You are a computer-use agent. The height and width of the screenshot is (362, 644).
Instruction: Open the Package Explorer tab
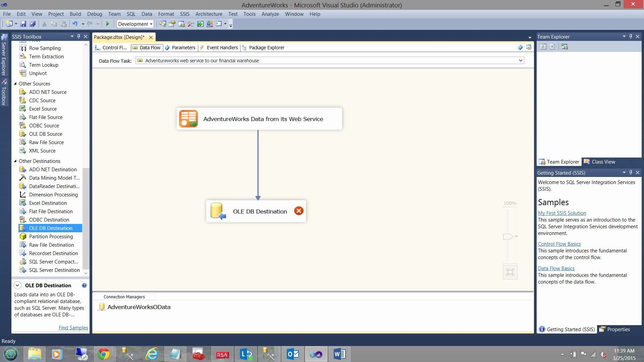266,47
